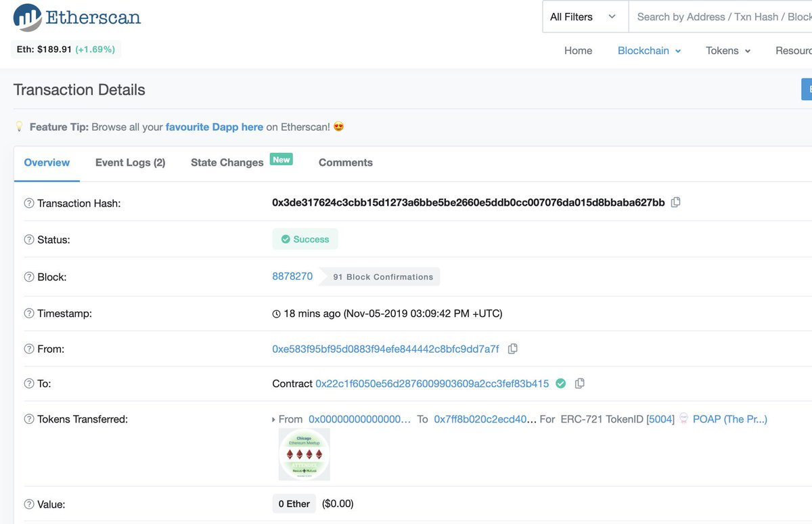Viewport: 812px width, 524px height.
Task: Focus the address or txn hash search field
Action: tap(720, 17)
